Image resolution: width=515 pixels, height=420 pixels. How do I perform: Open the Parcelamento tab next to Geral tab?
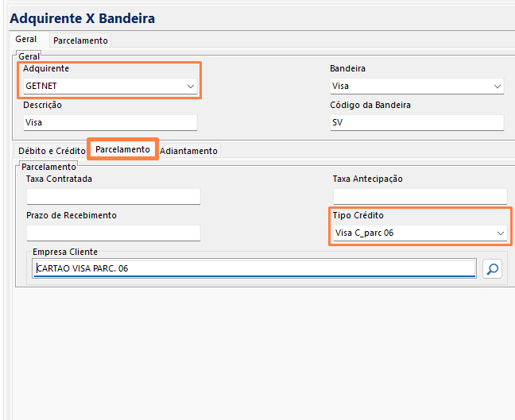(80, 40)
